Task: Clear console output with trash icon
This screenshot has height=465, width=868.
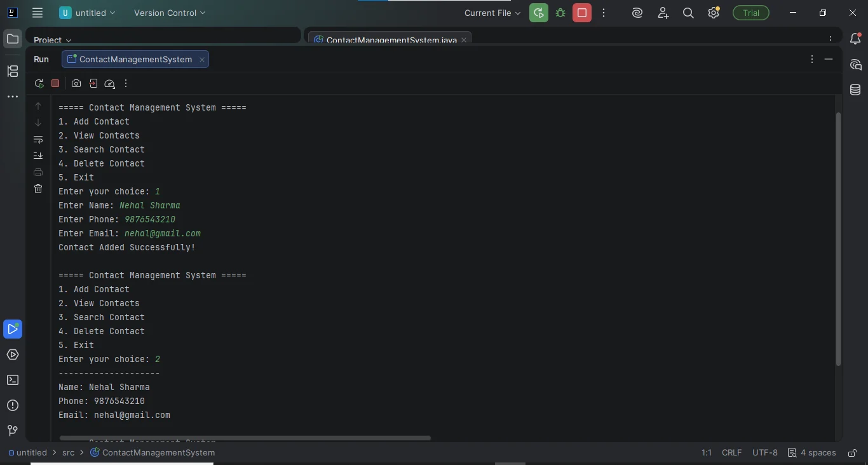Action: [38, 189]
